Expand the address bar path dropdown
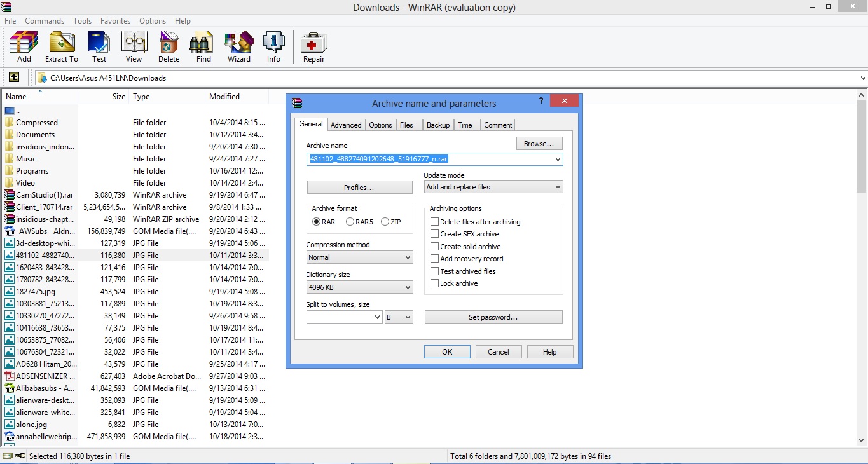Image resolution: width=868 pixels, height=464 pixels. pos(862,78)
